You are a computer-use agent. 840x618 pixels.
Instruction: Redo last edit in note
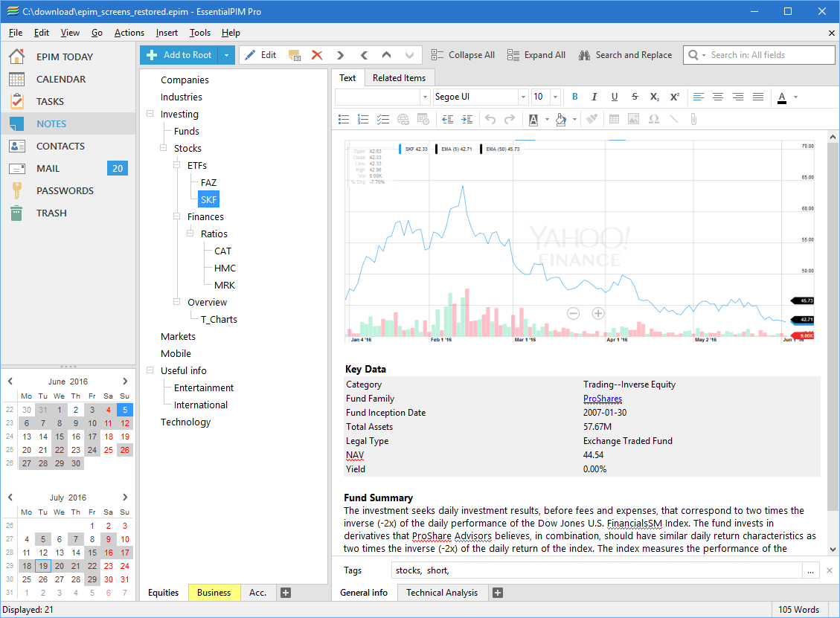coord(510,120)
